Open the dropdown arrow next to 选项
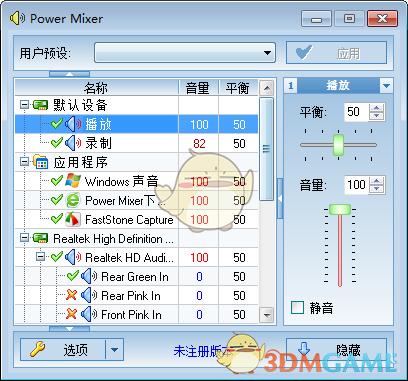Screen dimensions: 408x381 click(114, 350)
